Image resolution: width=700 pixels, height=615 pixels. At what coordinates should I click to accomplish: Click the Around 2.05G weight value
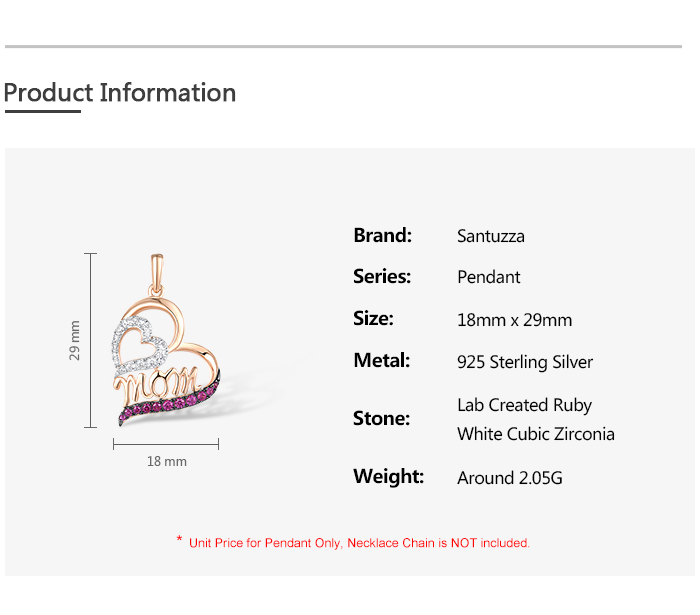pos(510,478)
